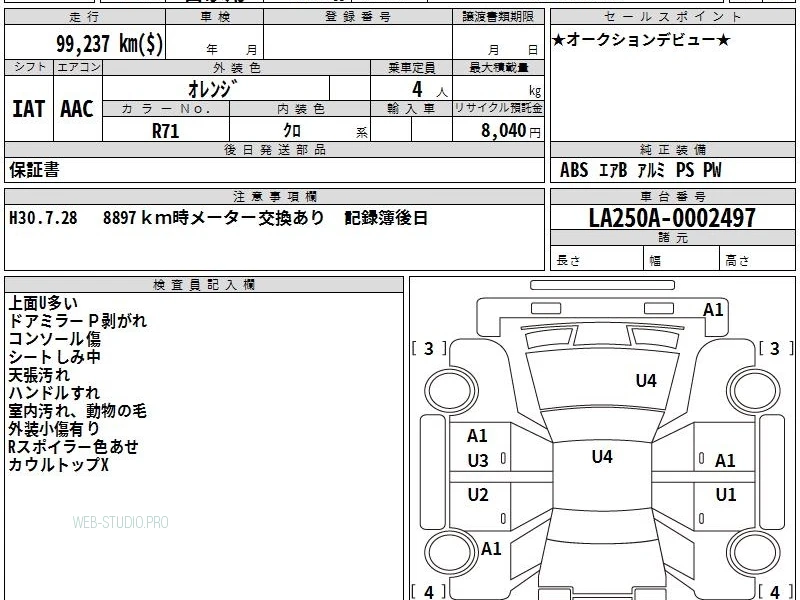Click inspector note コンソール傷
The image size is (800, 600).
point(55,339)
